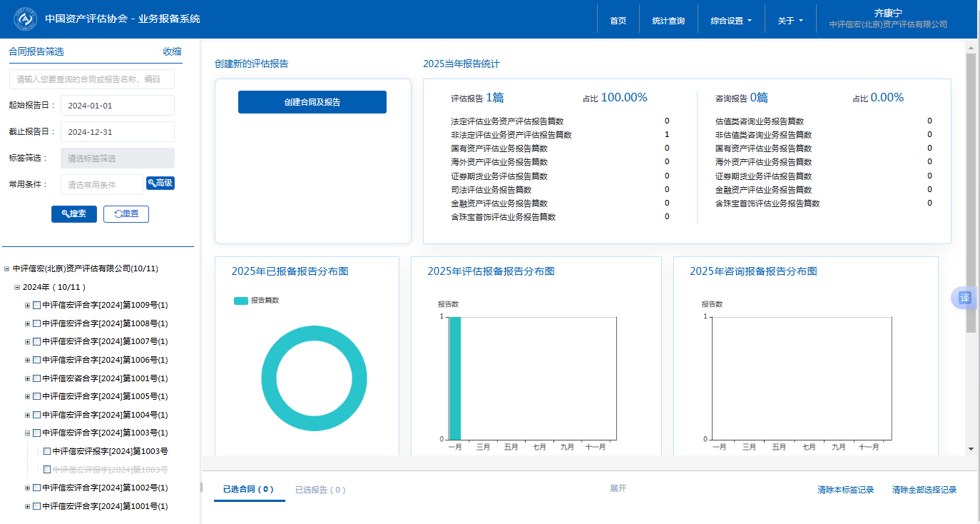Click the floating translate icon
980x524 pixels.
coord(964,298)
